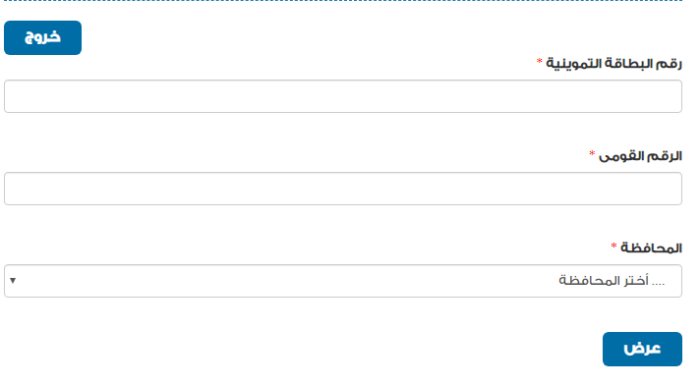
Task: Submit the form with the عرض button
Action: pos(642,349)
